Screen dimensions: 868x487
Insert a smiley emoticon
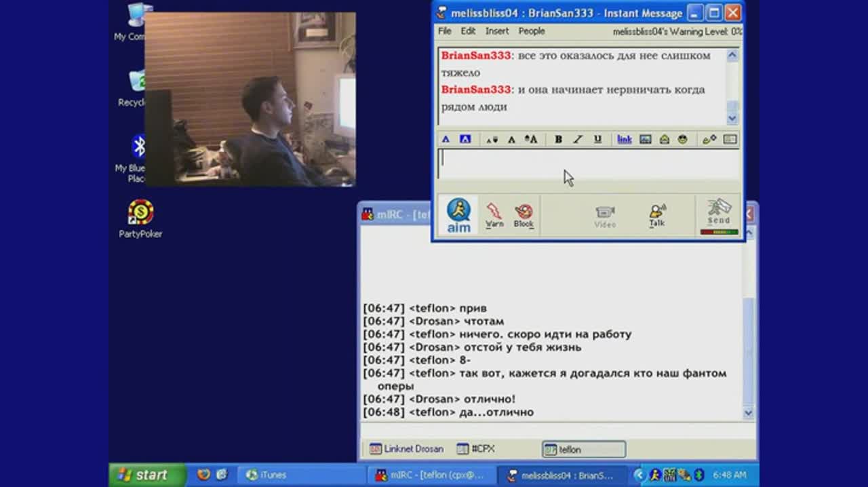pyautogui.click(x=683, y=139)
